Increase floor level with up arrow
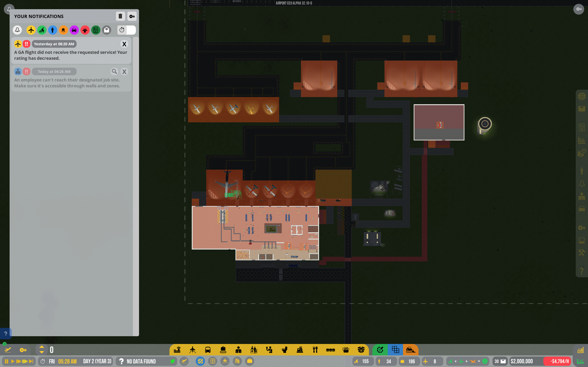The width and height of the screenshot is (588, 367). (42, 347)
